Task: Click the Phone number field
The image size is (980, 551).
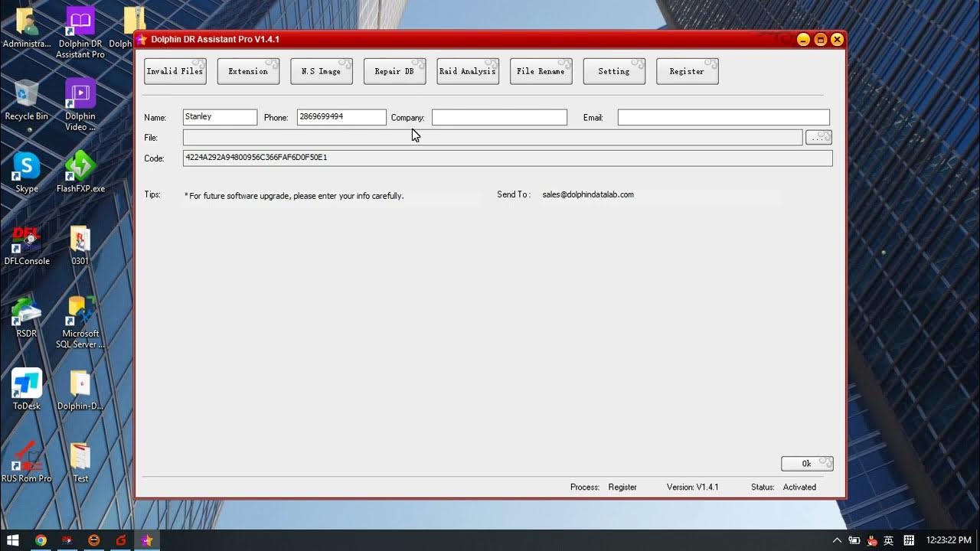Action: pos(341,117)
